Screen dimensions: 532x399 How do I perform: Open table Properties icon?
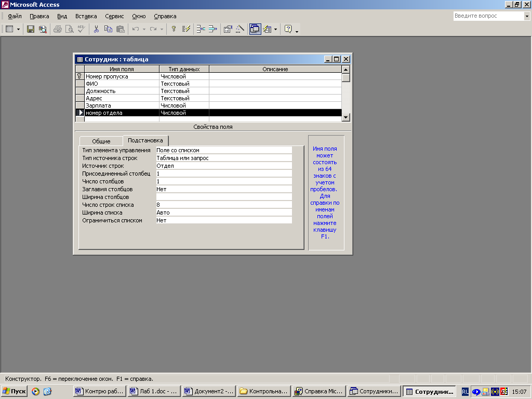(228, 29)
